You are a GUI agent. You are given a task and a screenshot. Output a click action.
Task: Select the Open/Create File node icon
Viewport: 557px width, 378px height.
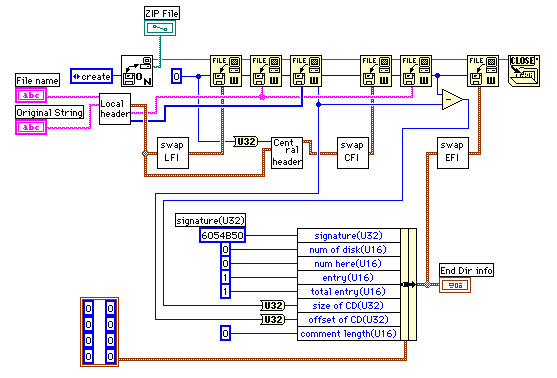(x=137, y=71)
